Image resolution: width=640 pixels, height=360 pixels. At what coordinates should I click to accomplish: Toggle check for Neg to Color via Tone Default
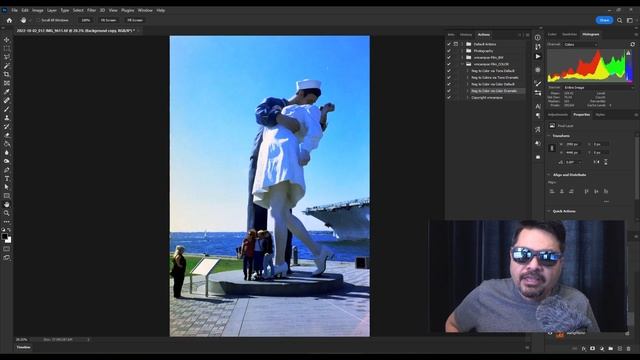[449, 71]
